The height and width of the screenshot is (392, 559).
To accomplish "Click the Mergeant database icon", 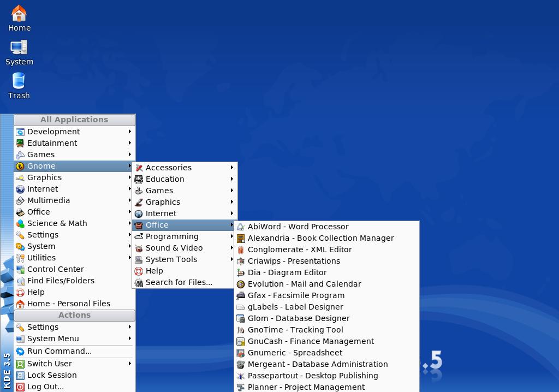I will click(x=241, y=365).
